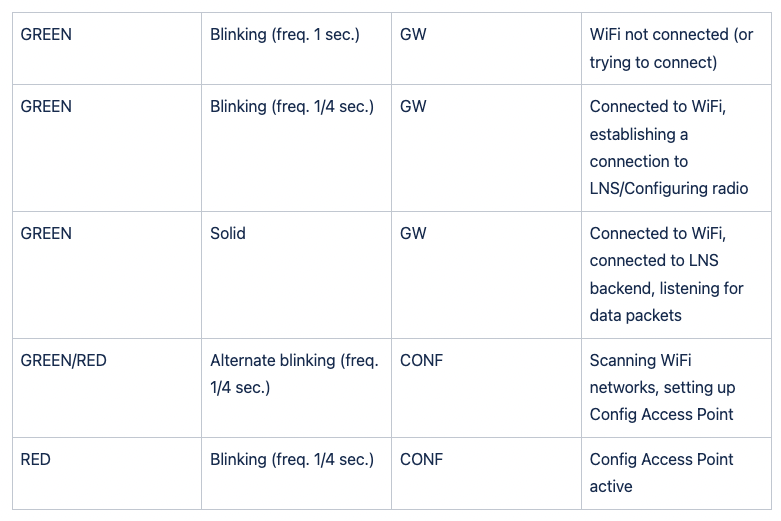The height and width of the screenshot is (521, 781).
Task: Select the green 'Blinking (freq. 1/4 sec.)' cell
Action: pyautogui.click(x=296, y=148)
